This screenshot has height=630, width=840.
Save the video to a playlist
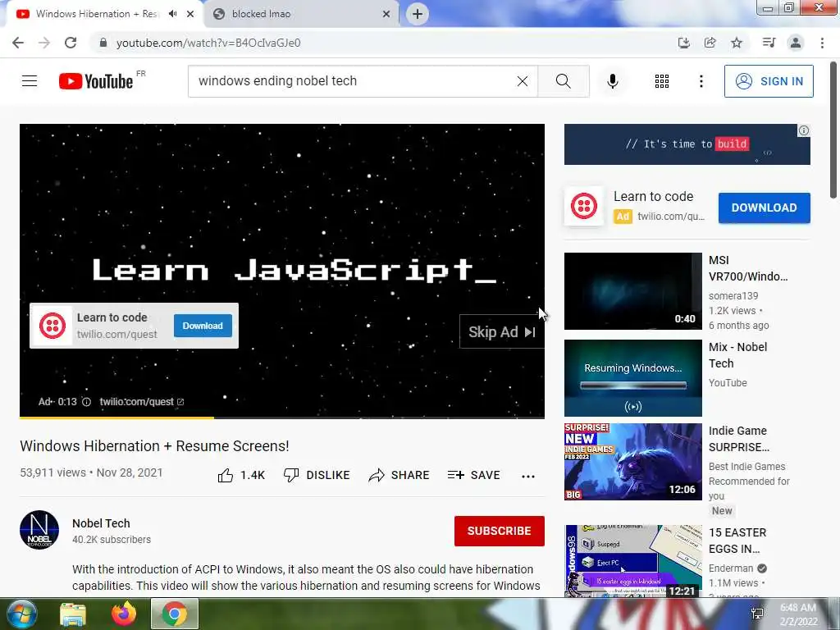tap(474, 475)
